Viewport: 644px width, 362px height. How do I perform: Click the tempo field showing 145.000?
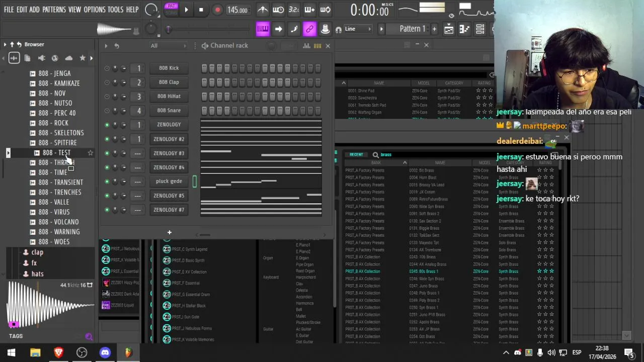pos(237,10)
